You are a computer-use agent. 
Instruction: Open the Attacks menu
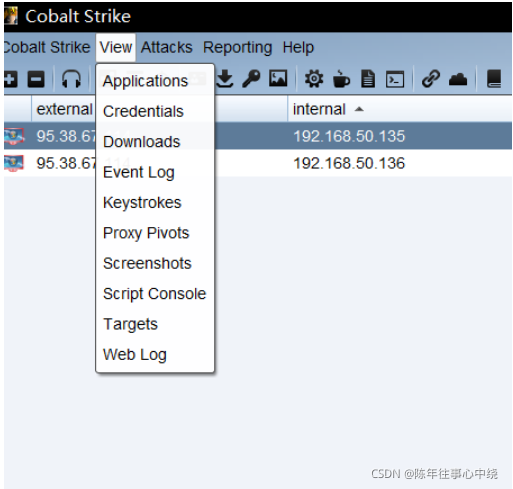click(167, 47)
